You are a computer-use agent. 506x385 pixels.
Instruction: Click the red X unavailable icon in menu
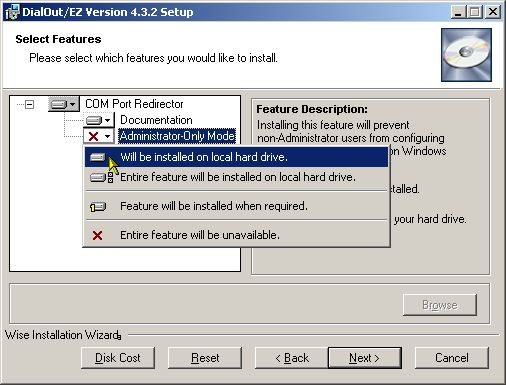point(97,236)
